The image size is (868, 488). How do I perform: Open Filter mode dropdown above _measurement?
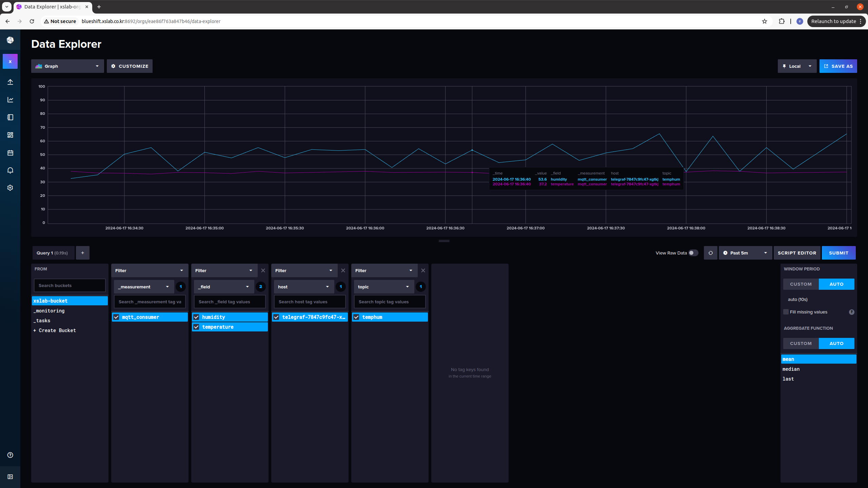pyautogui.click(x=150, y=270)
